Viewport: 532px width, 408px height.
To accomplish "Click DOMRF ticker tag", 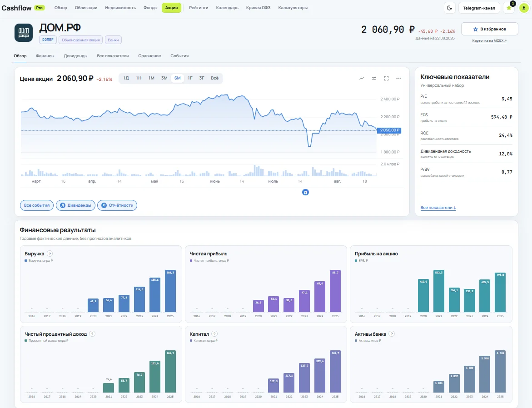I will click(48, 40).
